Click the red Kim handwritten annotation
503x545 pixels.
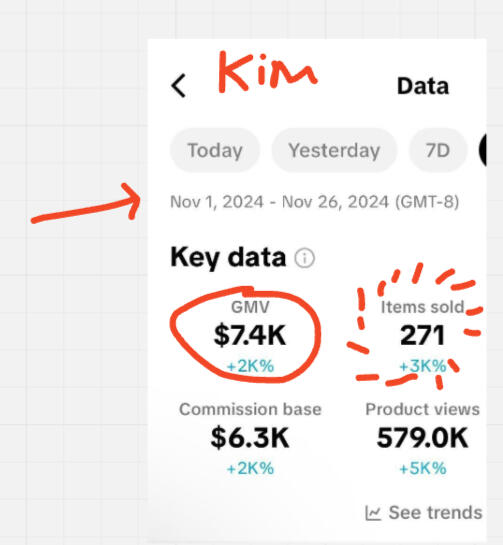pyautogui.click(x=268, y=72)
